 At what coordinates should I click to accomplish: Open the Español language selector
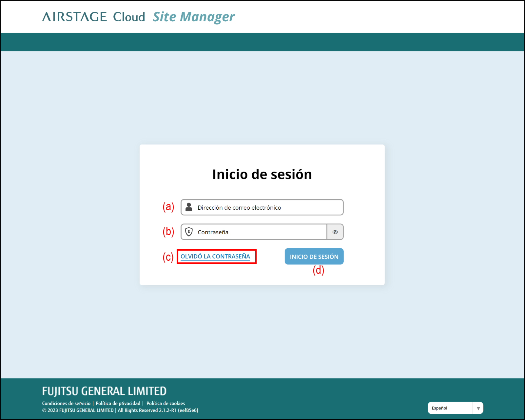(450, 408)
